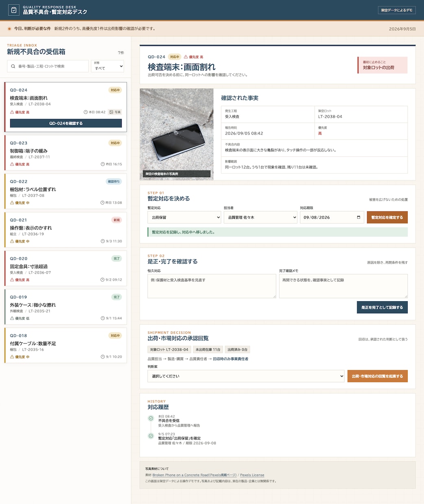
Task: Click the warning triangle on QD-021 card
Action: pyautogui.click(x=12, y=241)
